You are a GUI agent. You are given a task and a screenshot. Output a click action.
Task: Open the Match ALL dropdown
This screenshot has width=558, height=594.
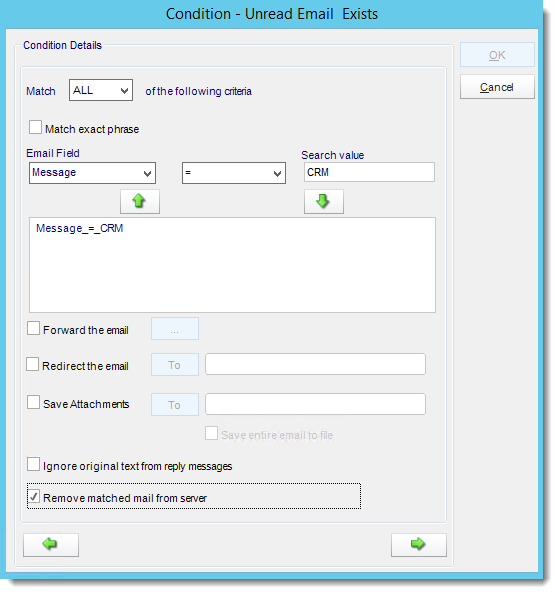(101, 90)
